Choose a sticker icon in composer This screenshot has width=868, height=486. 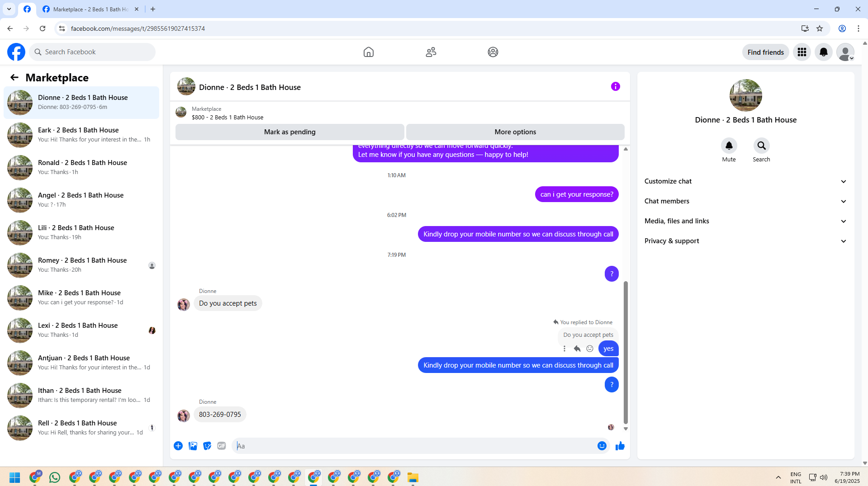click(x=207, y=446)
